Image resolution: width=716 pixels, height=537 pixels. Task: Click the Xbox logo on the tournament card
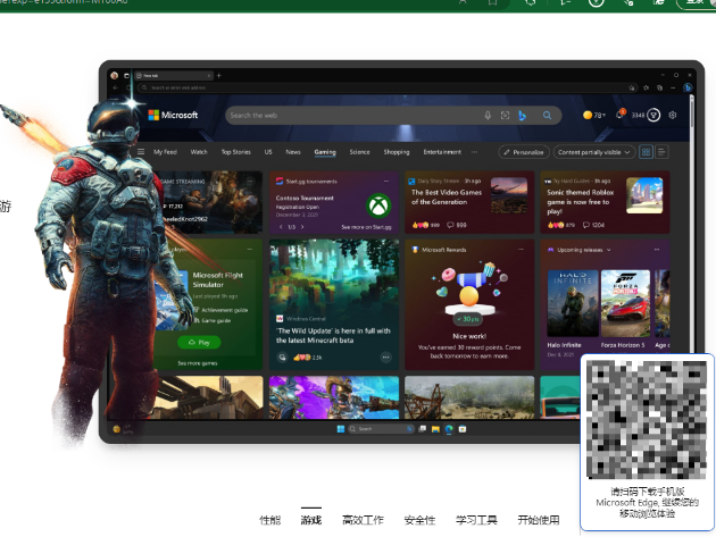379,205
